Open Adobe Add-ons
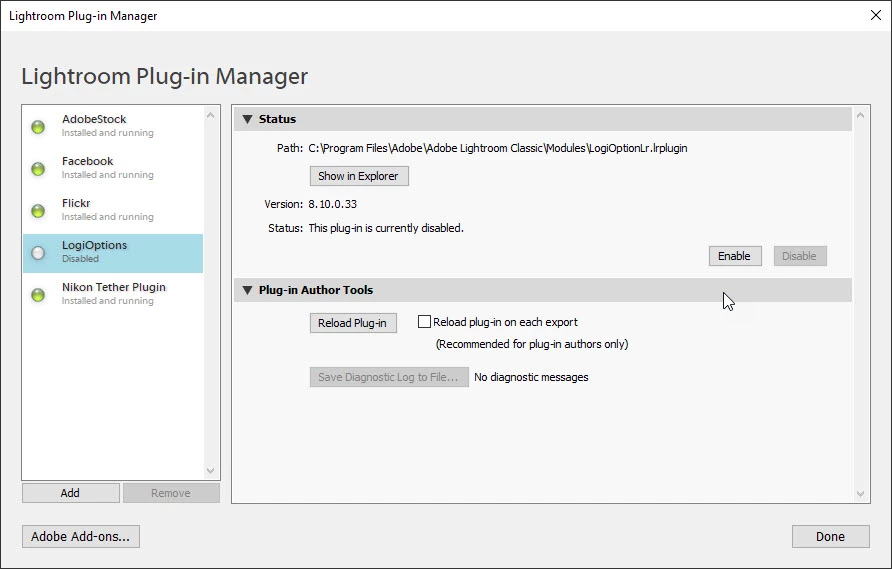This screenshot has height=569, width=892. pos(81,536)
